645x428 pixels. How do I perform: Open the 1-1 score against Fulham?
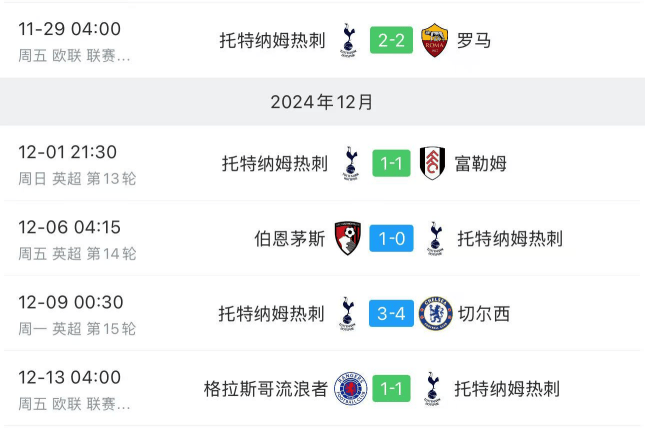391,163
